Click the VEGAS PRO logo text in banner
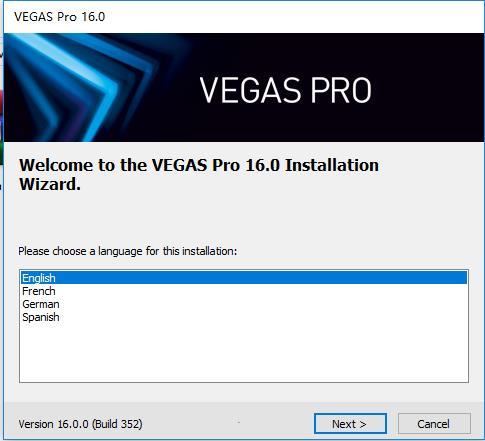The height and width of the screenshot is (441, 485). (285, 90)
